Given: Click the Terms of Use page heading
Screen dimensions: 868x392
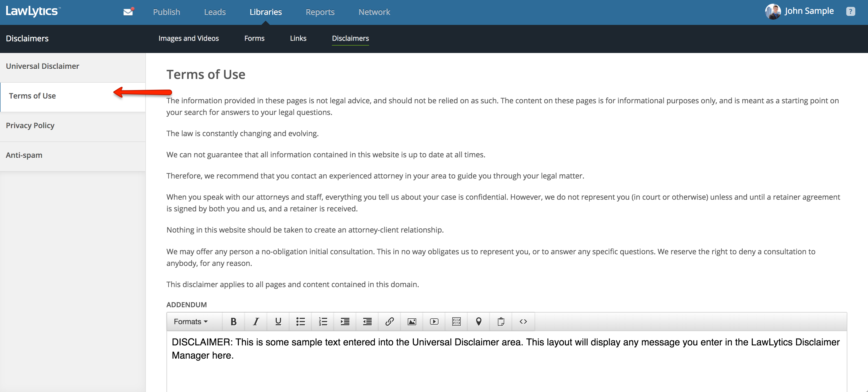Looking at the screenshot, I should 205,74.
